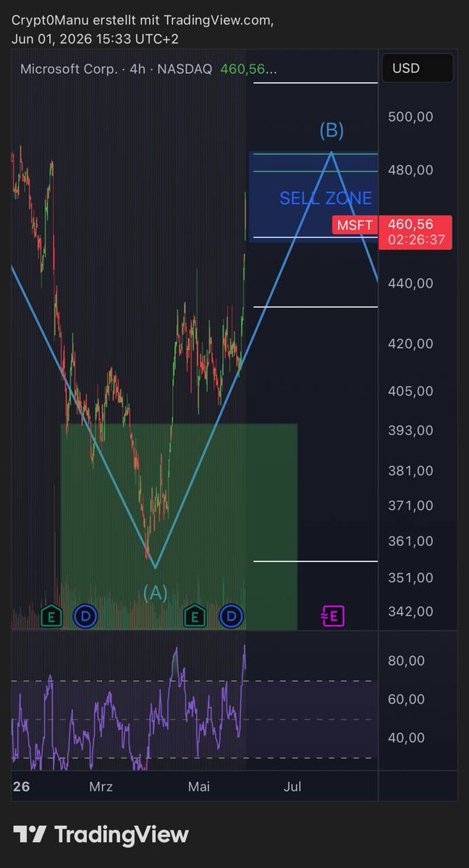Click the 361,00 price axis label
The image size is (469, 868).
coord(410,541)
